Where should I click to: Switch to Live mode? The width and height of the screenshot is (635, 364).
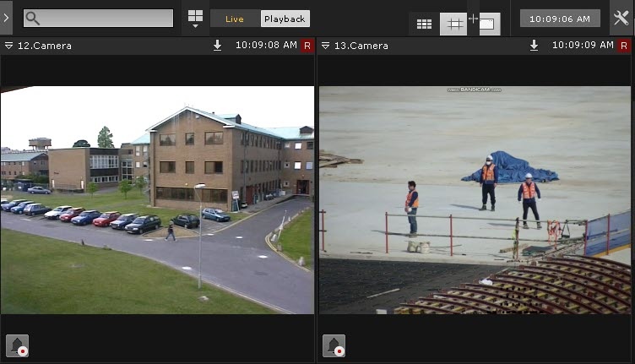235,19
